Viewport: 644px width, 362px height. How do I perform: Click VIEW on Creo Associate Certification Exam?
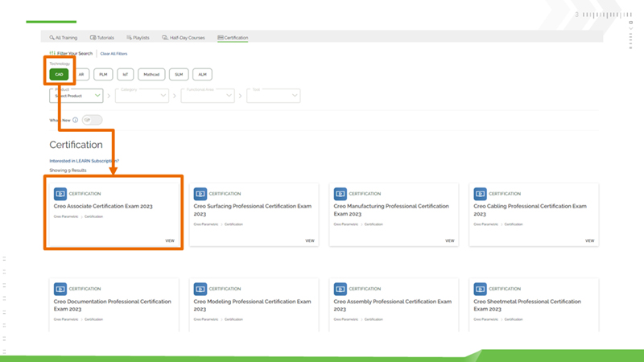point(170,241)
